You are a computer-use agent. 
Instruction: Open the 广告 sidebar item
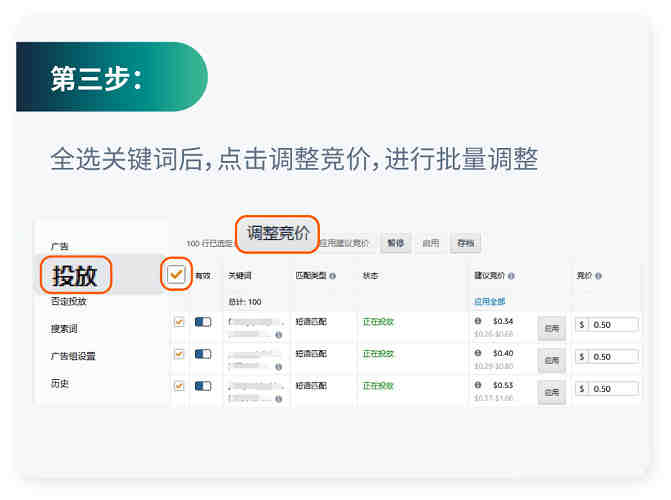click(x=60, y=246)
